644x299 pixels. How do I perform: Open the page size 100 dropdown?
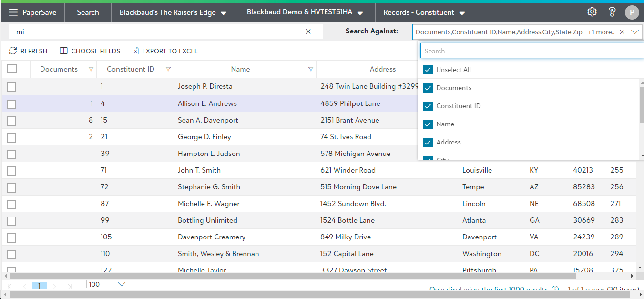108,284
